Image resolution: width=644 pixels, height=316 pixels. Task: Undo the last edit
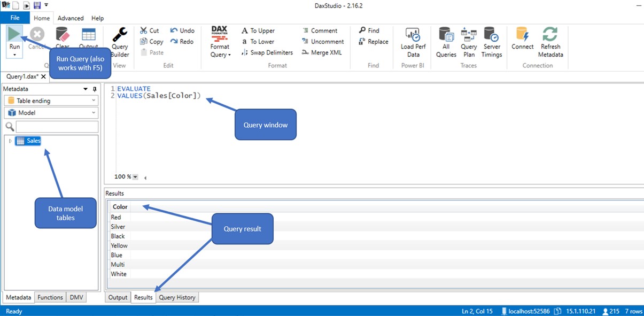(182, 30)
